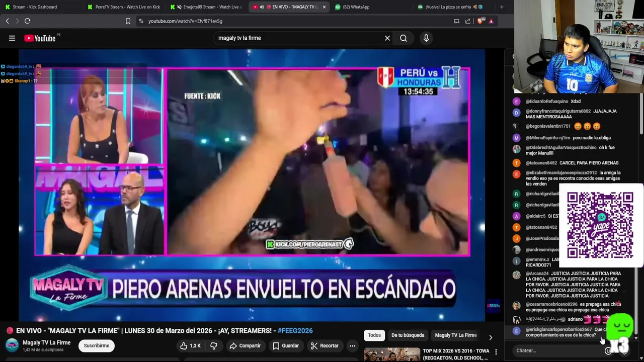Switch to Emejota09 Stream tab
644x362 pixels.
click(206, 7)
